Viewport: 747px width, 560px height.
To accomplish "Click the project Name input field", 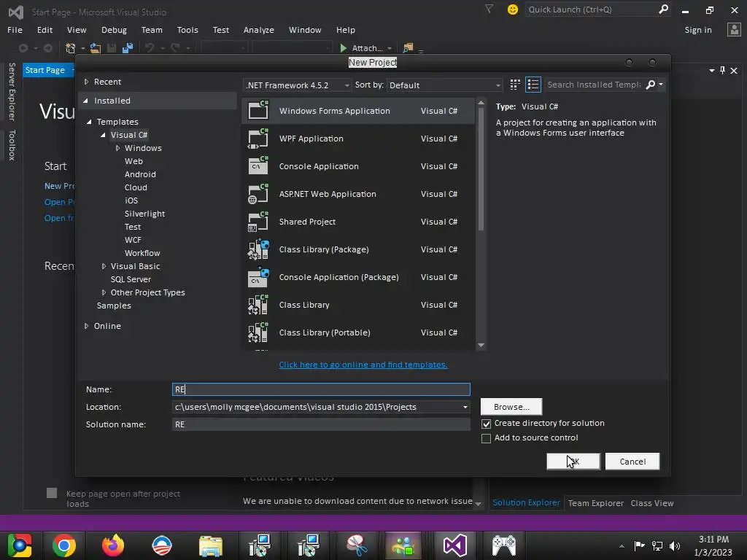I will point(321,389).
